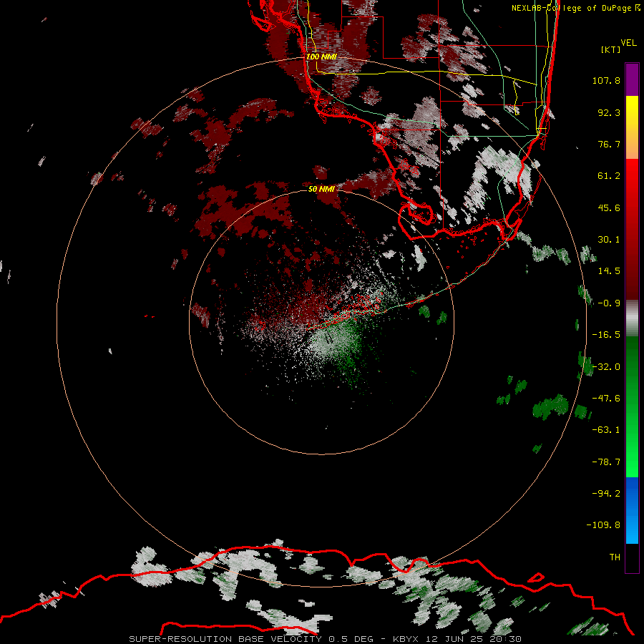Click the 50 NMI range ring label
The image size is (644, 644).
[x=321, y=189]
